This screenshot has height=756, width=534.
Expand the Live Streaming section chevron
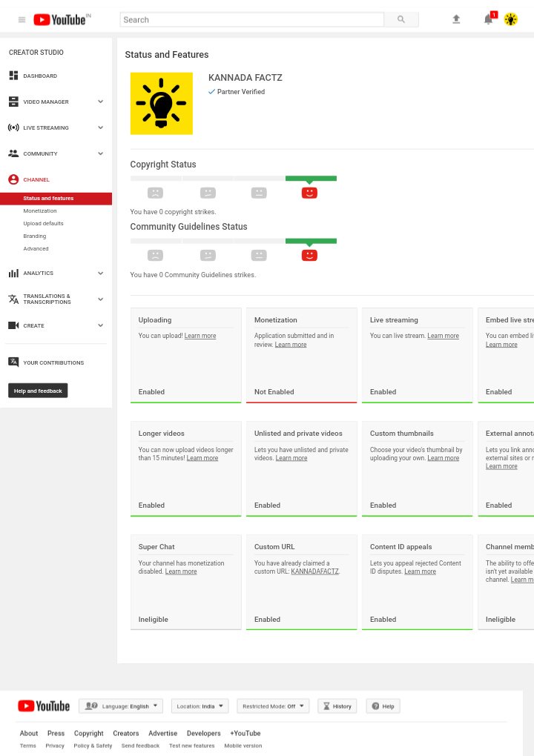coord(100,127)
